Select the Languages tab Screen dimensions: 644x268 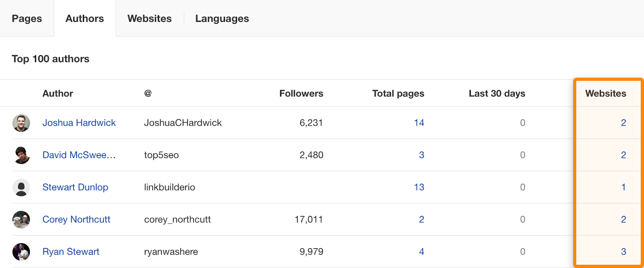point(222,19)
